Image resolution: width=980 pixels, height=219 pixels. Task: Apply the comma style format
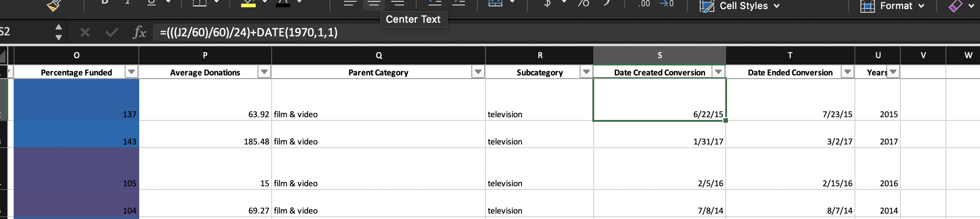tap(606, 3)
